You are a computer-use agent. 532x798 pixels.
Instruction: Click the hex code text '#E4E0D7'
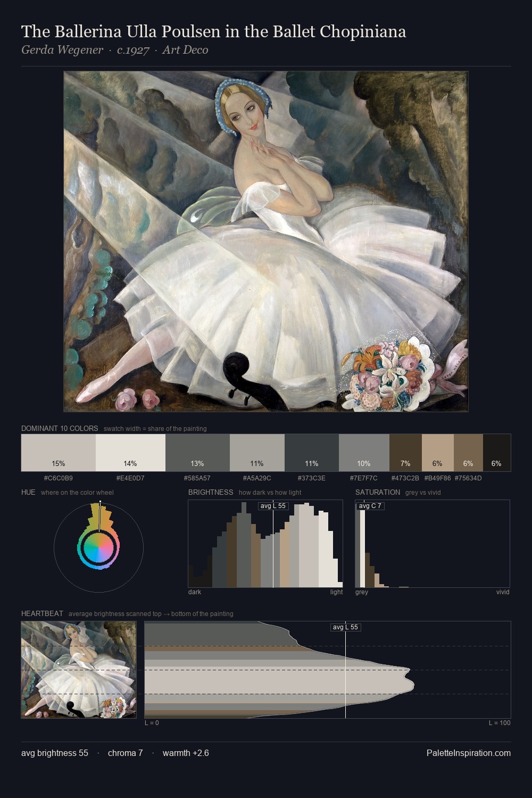130,478
